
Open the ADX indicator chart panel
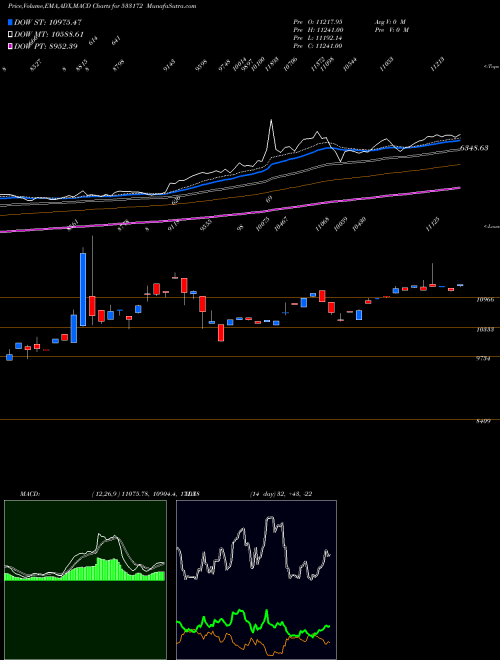point(256,580)
